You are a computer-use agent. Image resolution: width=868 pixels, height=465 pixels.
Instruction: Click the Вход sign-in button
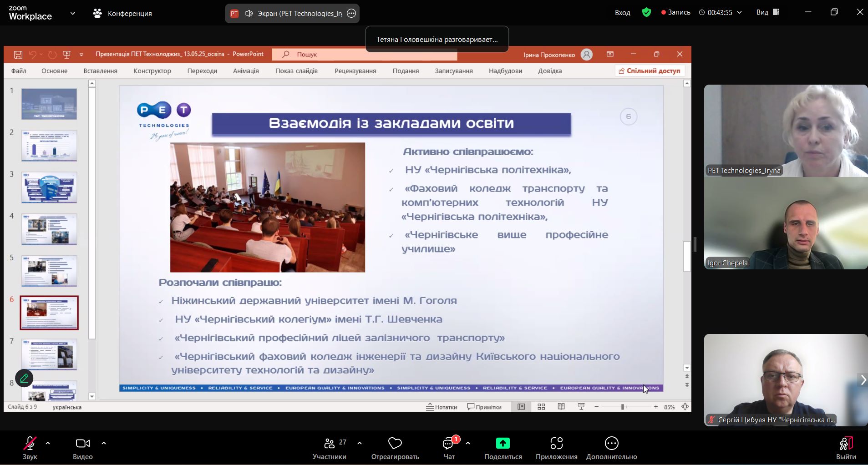pyautogui.click(x=622, y=12)
